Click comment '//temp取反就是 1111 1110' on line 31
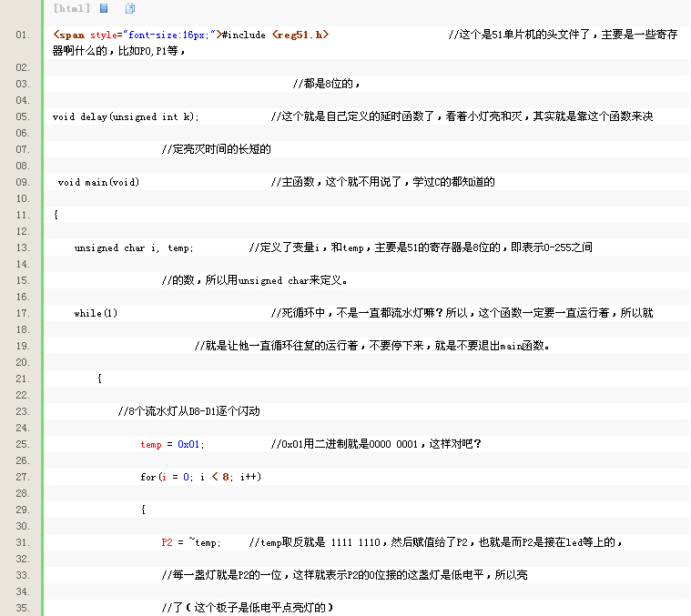This screenshot has height=616, width=691. (435, 542)
